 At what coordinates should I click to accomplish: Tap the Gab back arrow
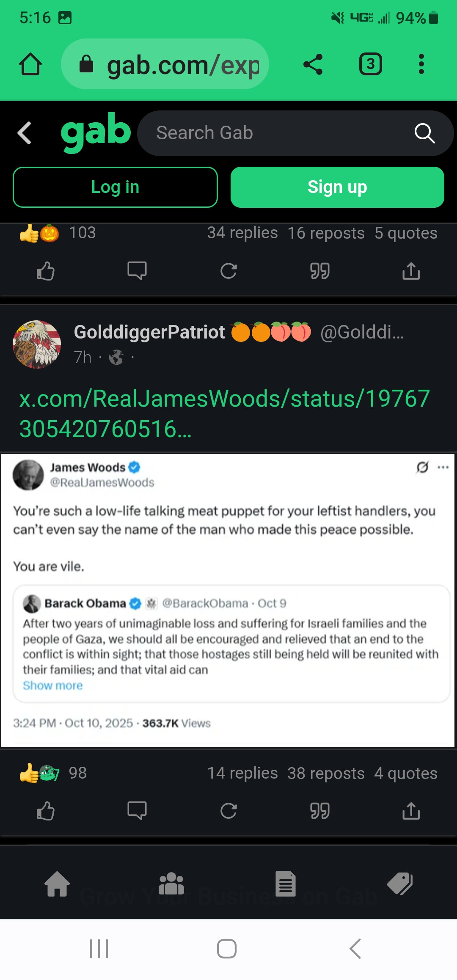(25, 133)
